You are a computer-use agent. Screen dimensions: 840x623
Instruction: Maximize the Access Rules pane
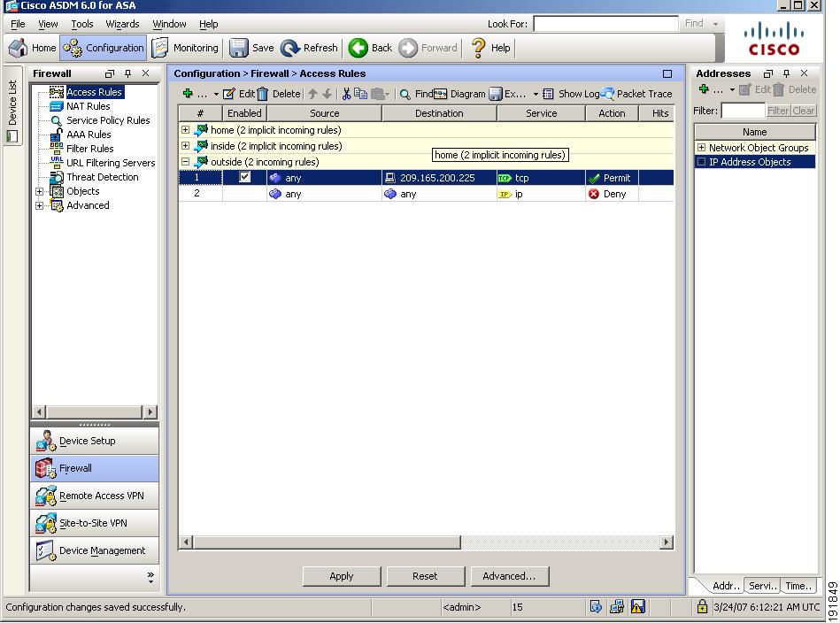coord(667,73)
